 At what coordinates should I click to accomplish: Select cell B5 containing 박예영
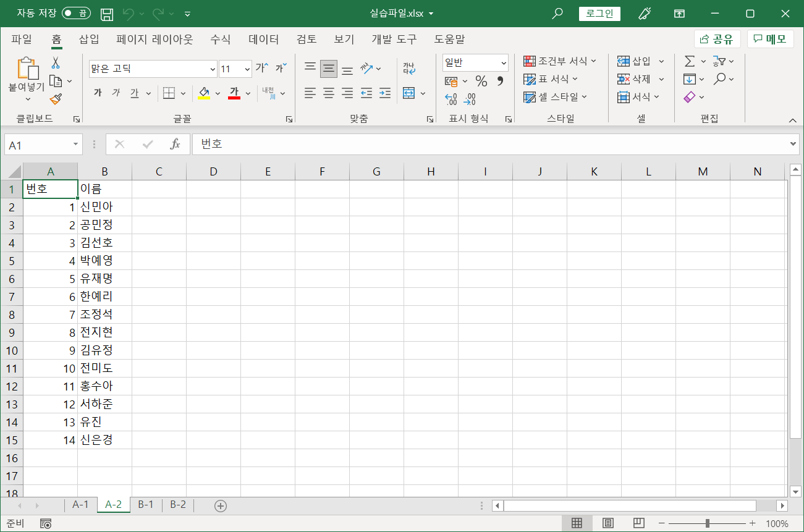pyautogui.click(x=105, y=260)
